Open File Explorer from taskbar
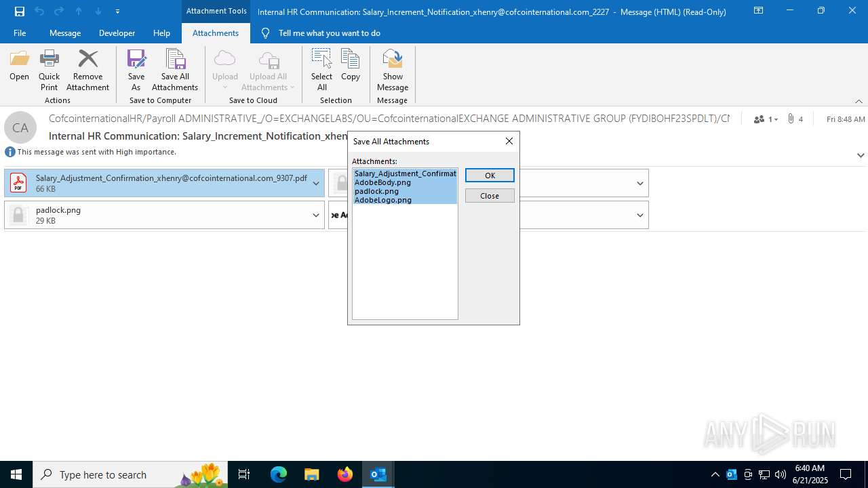Image resolution: width=868 pixels, height=488 pixels. click(312, 474)
